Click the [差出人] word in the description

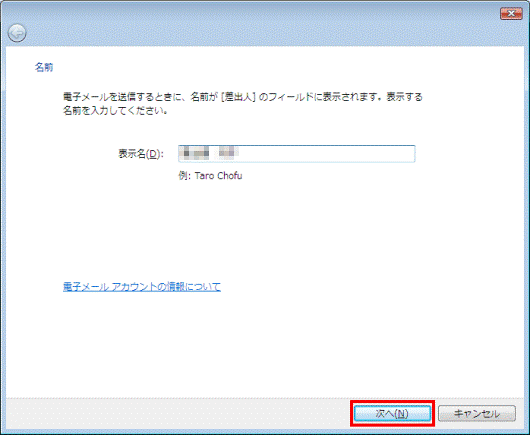point(238,97)
